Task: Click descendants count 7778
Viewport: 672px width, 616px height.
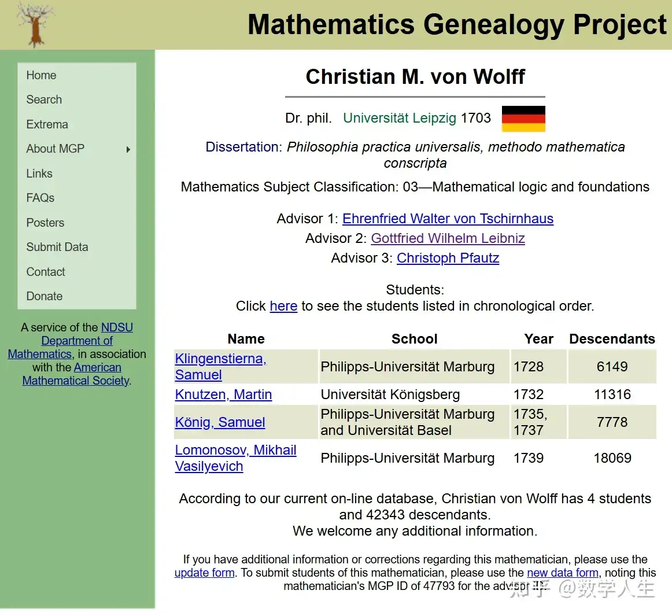Action: [612, 422]
